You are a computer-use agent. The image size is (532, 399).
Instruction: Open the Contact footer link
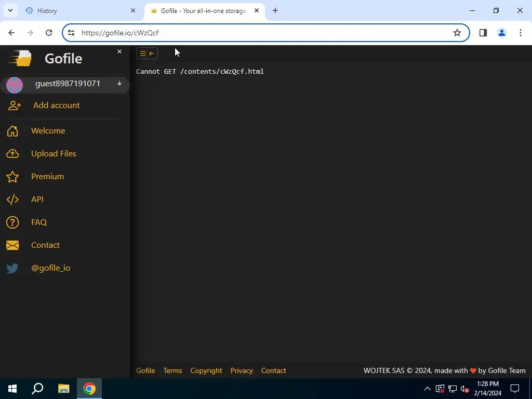click(x=273, y=370)
